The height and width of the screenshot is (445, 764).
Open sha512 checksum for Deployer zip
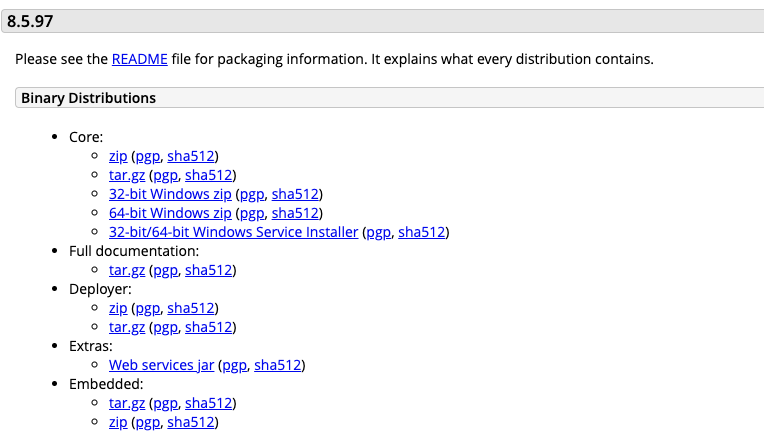pos(192,308)
